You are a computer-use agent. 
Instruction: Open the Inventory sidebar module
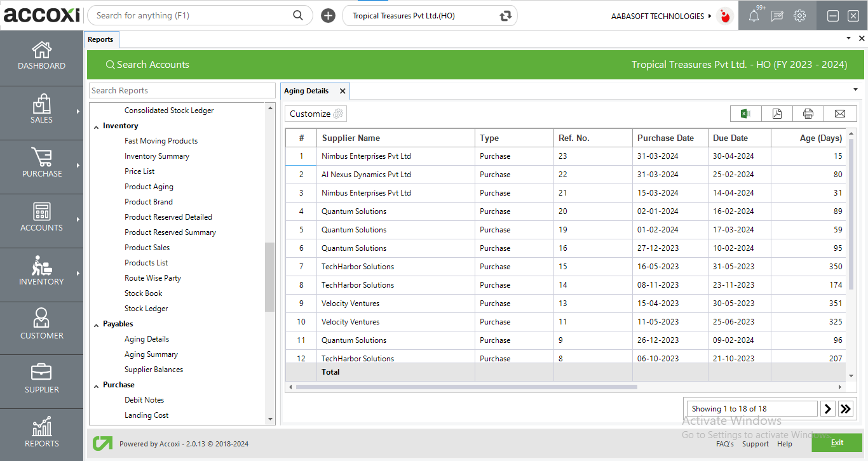41,272
